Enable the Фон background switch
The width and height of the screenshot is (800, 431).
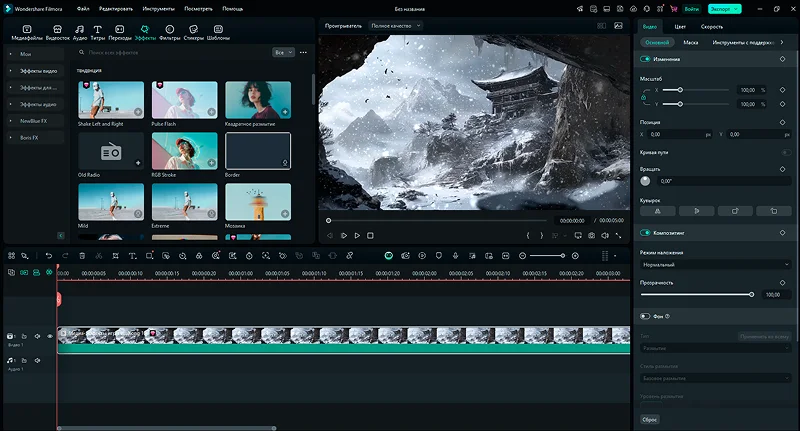(x=645, y=316)
